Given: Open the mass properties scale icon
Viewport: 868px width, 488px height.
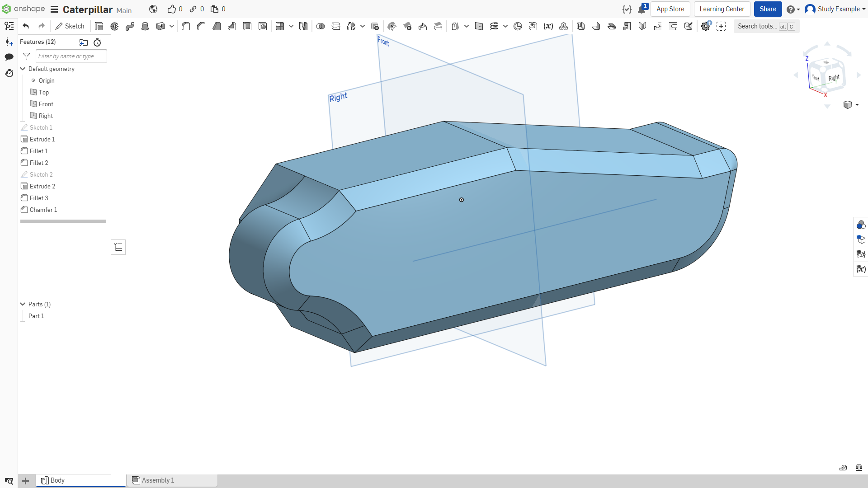Looking at the screenshot, I should 859,468.
